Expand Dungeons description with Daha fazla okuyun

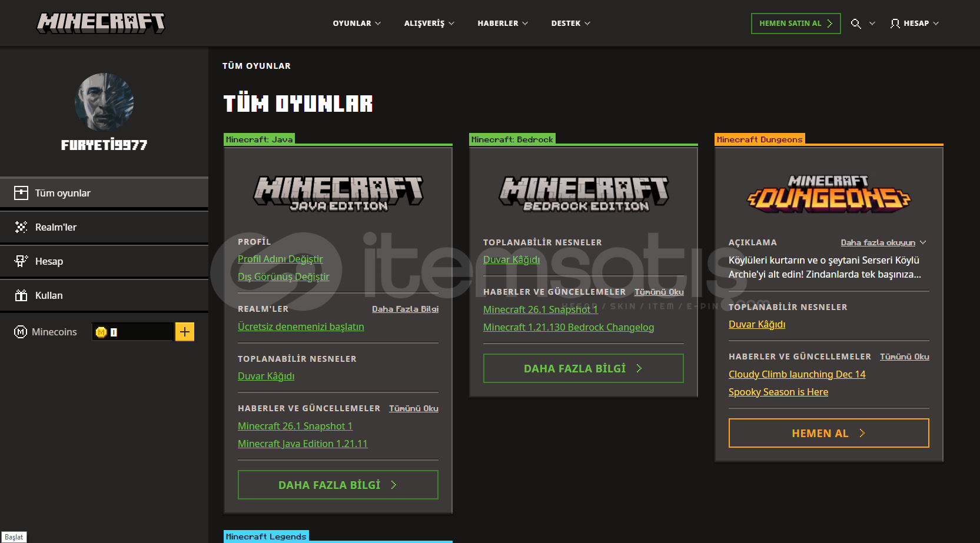(x=883, y=242)
